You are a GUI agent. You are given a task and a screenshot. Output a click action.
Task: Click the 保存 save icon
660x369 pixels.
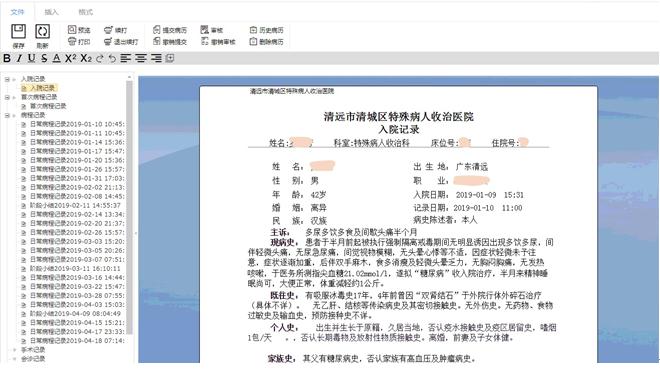(x=19, y=32)
